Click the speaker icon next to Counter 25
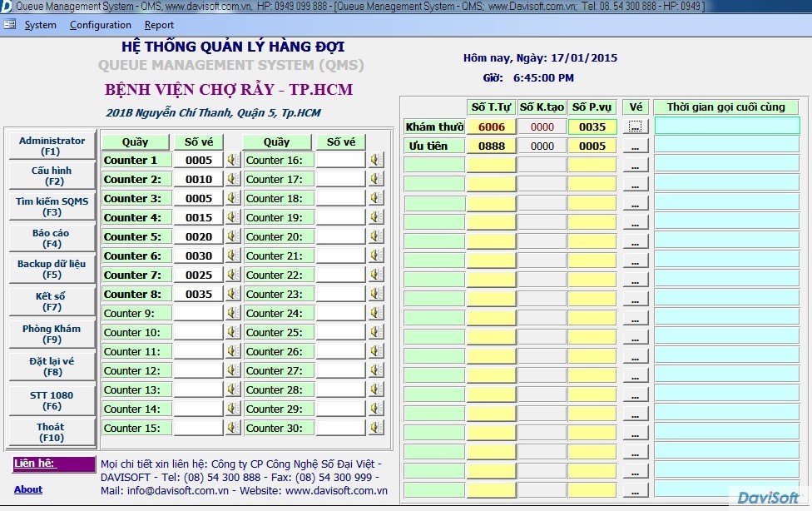The image size is (812, 511). [376, 332]
